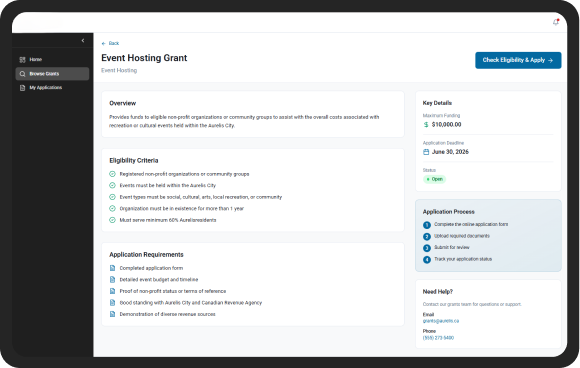Click document icon beside Proof of non-profit status
This screenshot has width=580, height=368.
(x=112, y=291)
